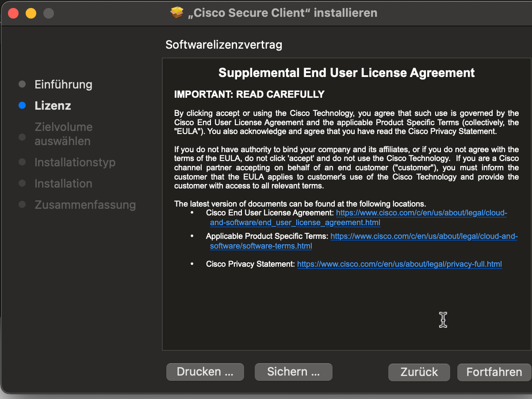
Task: Open the Cisco Privacy Statement link
Action: tap(399, 264)
